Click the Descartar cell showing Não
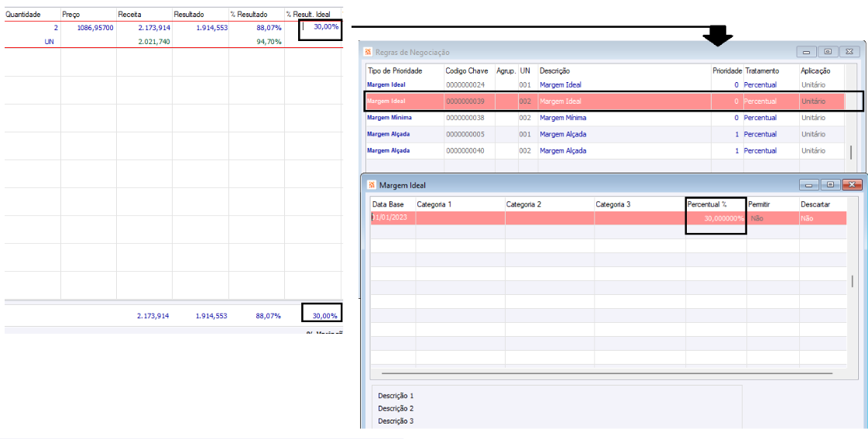This screenshot has height=439, width=868. point(823,218)
